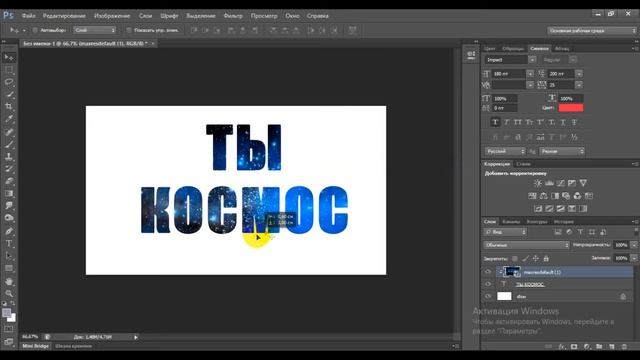Hide the maxresdefault (1) layer

[488, 272]
